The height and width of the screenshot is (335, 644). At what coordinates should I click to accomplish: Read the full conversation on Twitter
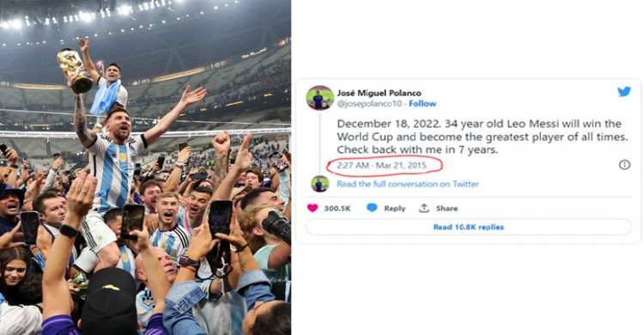tap(408, 184)
